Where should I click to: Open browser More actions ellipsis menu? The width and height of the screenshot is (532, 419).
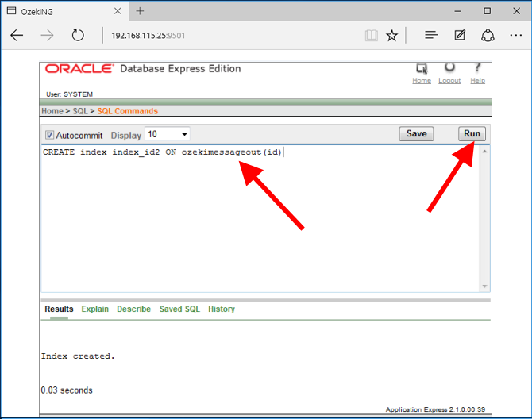515,35
